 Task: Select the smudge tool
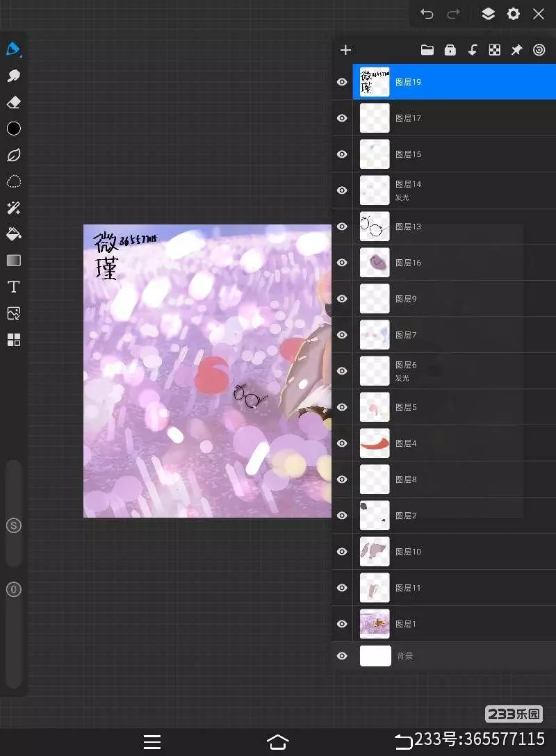pos(13,76)
